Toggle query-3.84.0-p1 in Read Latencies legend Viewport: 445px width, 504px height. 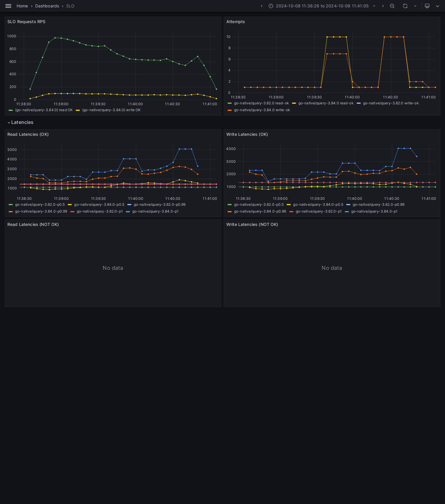click(x=155, y=211)
